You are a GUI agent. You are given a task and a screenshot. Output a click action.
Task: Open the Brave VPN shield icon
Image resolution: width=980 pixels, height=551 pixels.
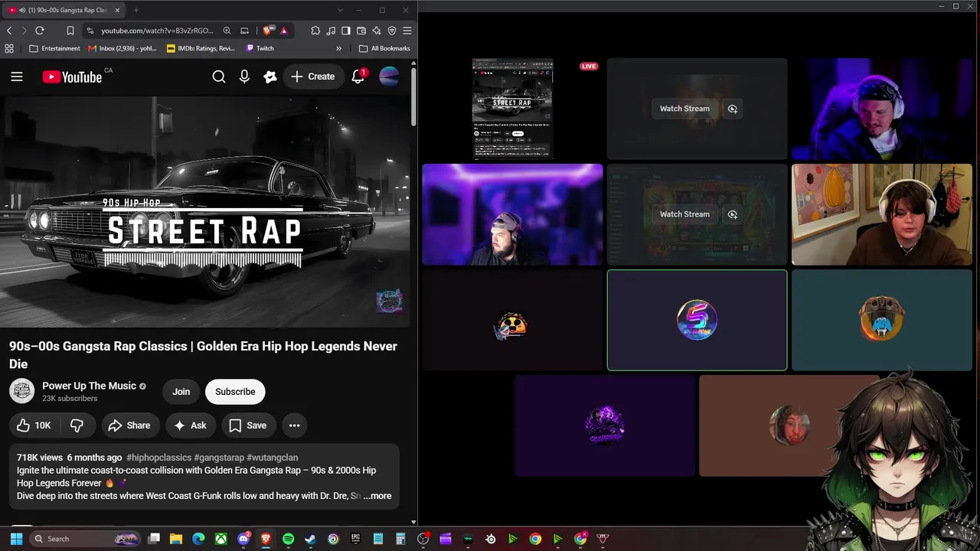tap(392, 31)
